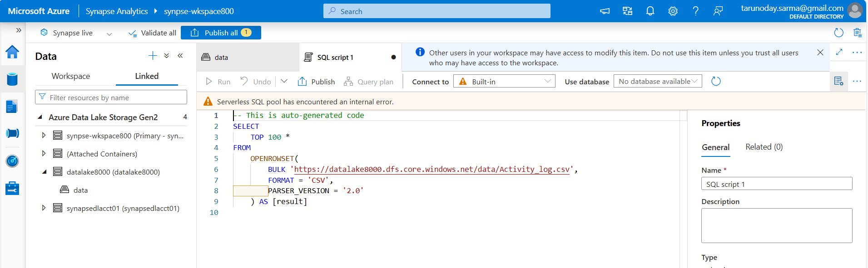
Task: Publish the SQL script
Action: [x=316, y=82]
